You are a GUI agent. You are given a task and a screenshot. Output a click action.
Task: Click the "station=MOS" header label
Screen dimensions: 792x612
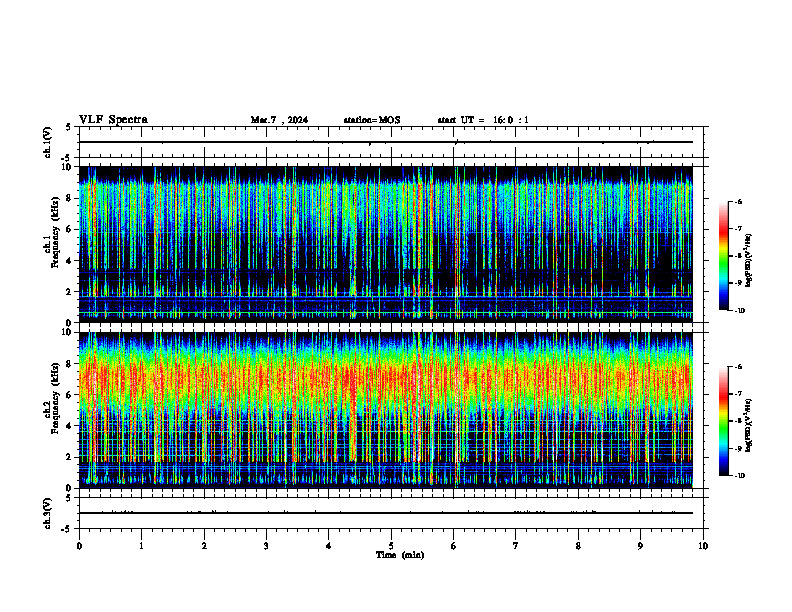point(372,120)
